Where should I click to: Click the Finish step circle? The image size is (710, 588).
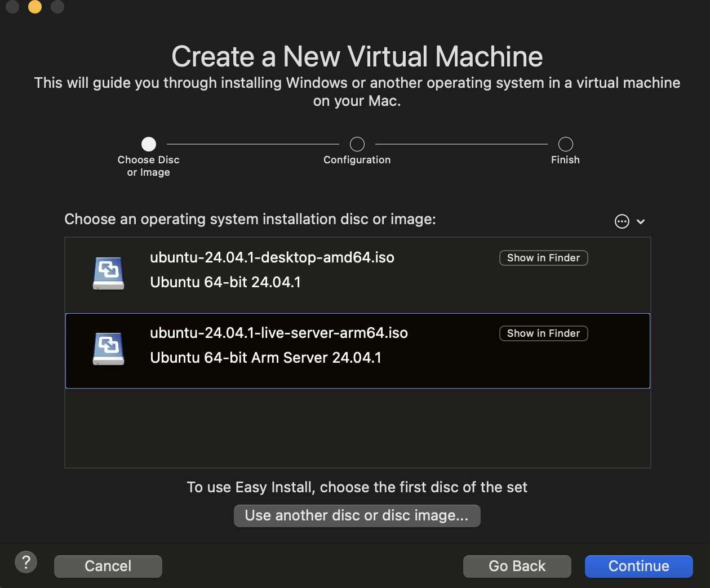(565, 144)
